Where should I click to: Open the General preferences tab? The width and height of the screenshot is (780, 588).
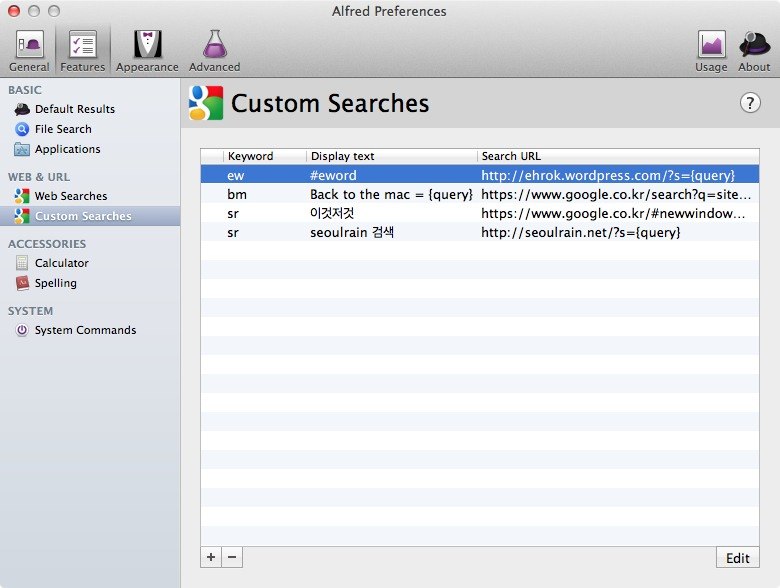[29, 50]
